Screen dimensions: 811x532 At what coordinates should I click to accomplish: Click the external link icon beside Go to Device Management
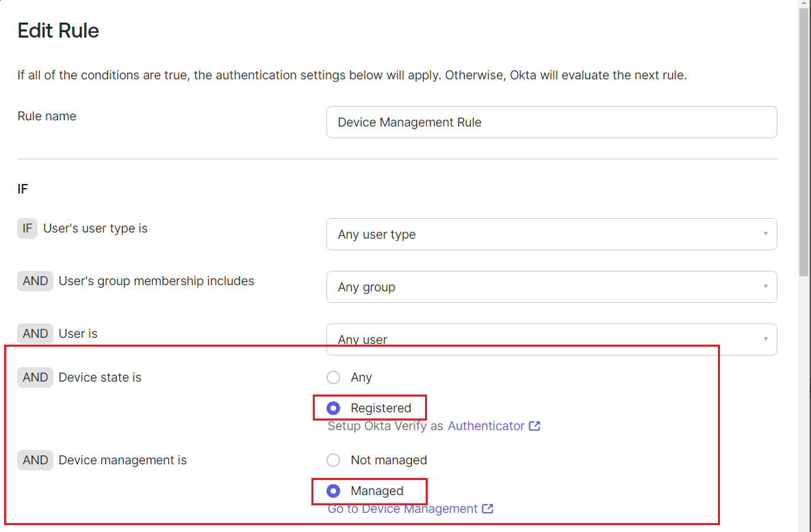tap(488, 509)
